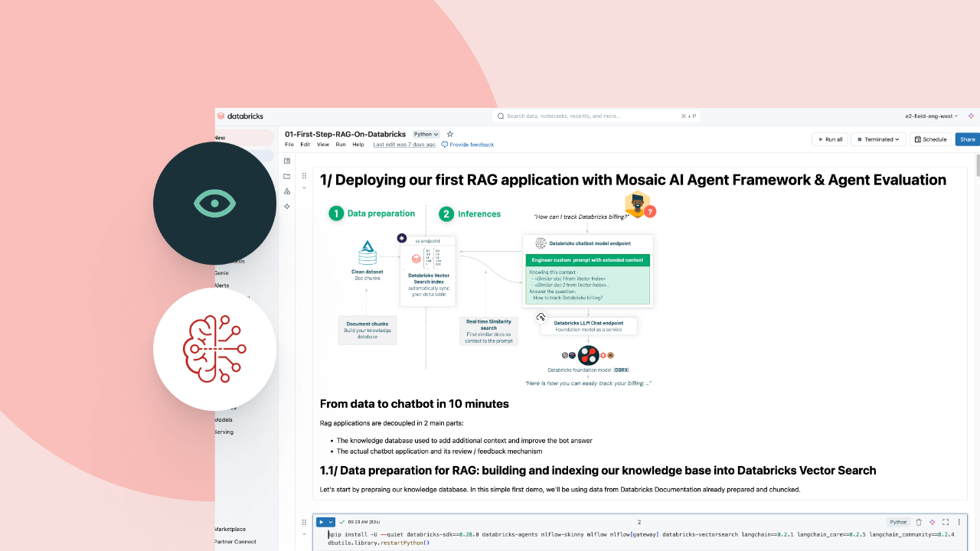Screen dimensions: 980x551
Task: Click the red brain circuit icon overlay
Action: click(215, 349)
